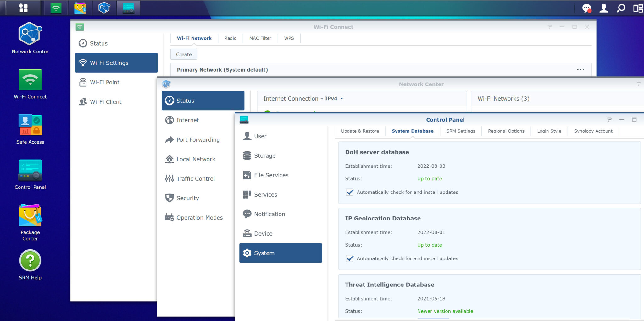Select Port Forwarding in Network Center
The width and height of the screenshot is (644, 321).
pyautogui.click(x=198, y=139)
